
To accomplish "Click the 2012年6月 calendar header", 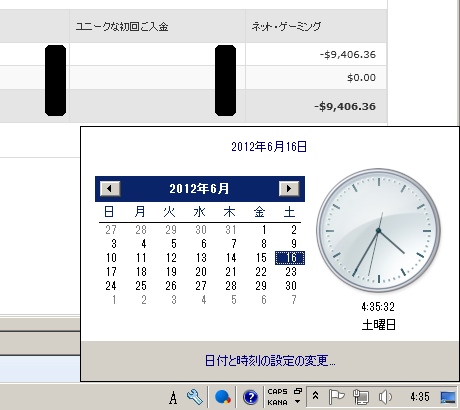I will [199, 189].
